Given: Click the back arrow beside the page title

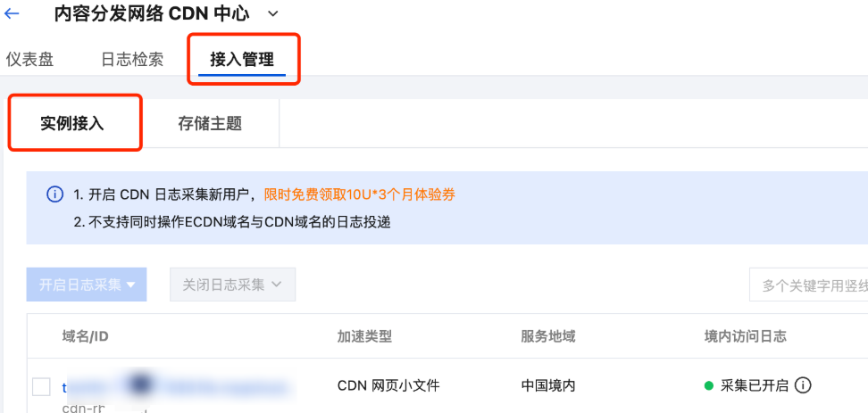Looking at the screenshot, I should (x=13, y=13).
